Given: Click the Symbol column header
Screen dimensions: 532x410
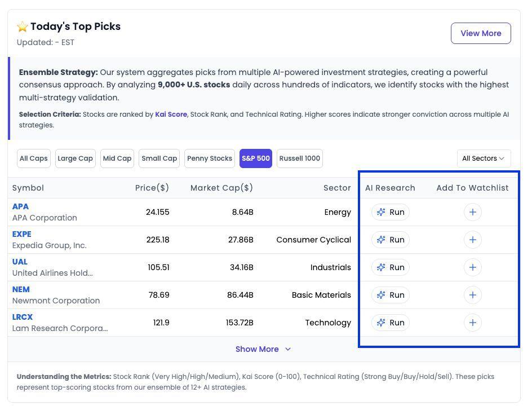Looking at the screenshot, I should (x=28, y=188).
